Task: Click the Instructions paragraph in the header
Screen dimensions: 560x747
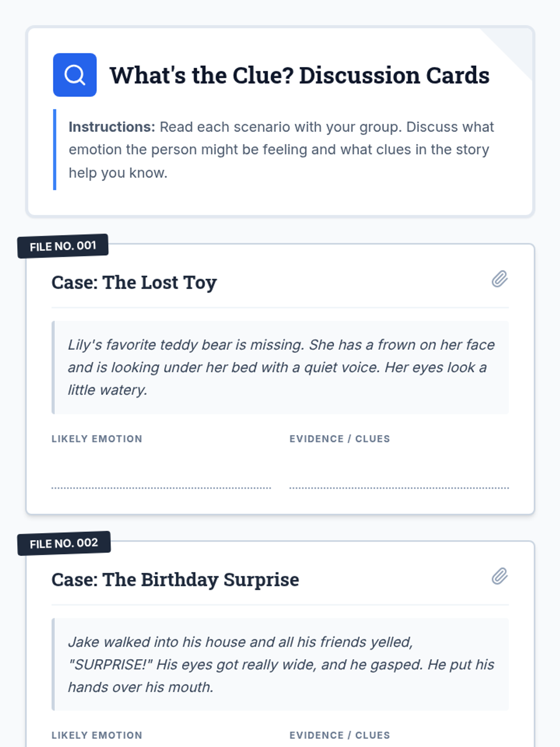Action: point(281,150)
